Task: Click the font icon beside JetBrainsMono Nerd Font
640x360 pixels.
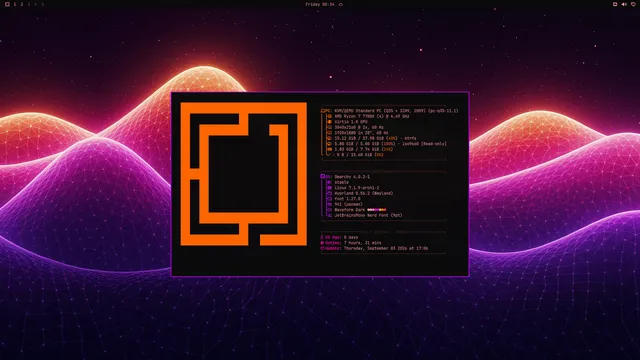Action: [329, 215]
